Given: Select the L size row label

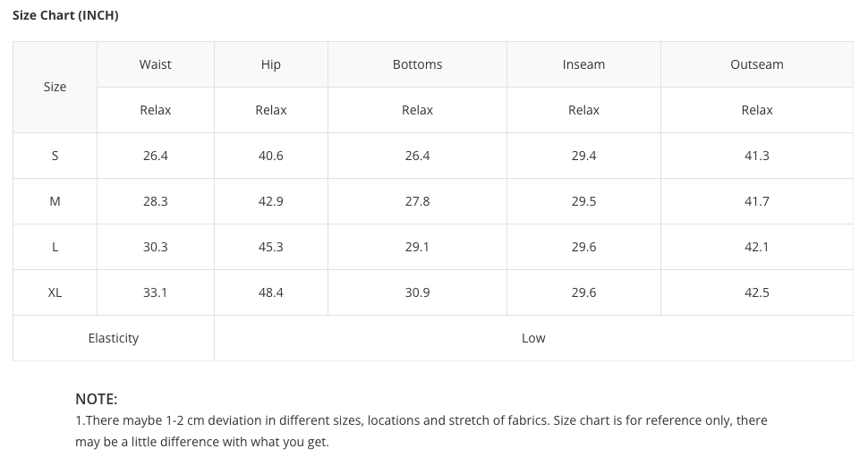Looking at the screenshot, I should coord(55,247).
